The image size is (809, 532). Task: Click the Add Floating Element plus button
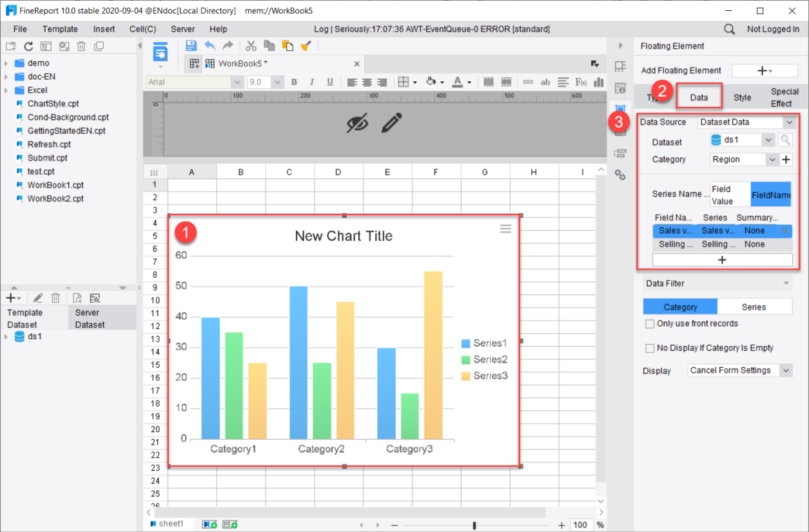[764, 71]
